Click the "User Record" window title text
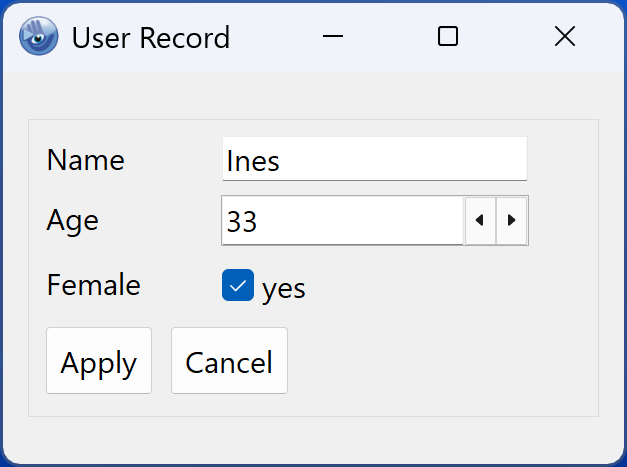627x467 pixels. point(150,38)
